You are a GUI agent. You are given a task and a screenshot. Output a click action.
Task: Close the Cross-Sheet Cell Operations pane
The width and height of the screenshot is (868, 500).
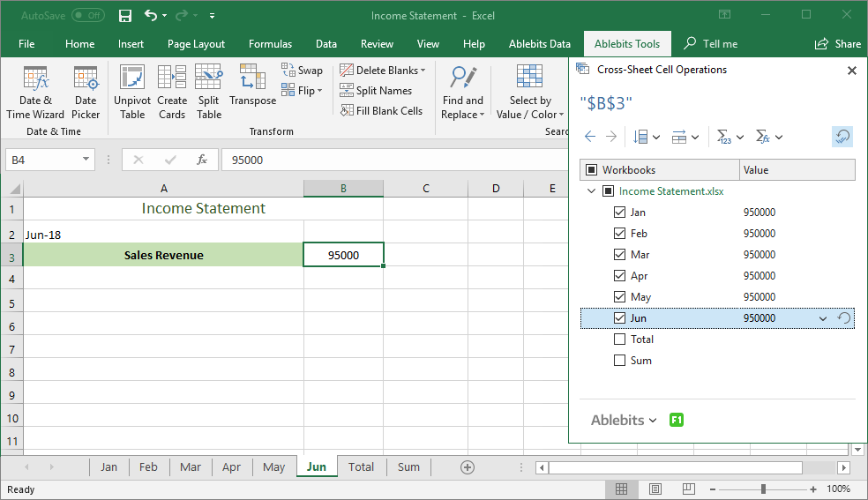point(852,71)
